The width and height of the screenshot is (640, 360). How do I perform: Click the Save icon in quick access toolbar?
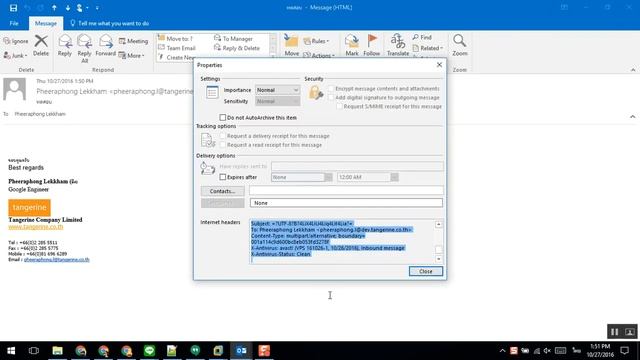13,8
